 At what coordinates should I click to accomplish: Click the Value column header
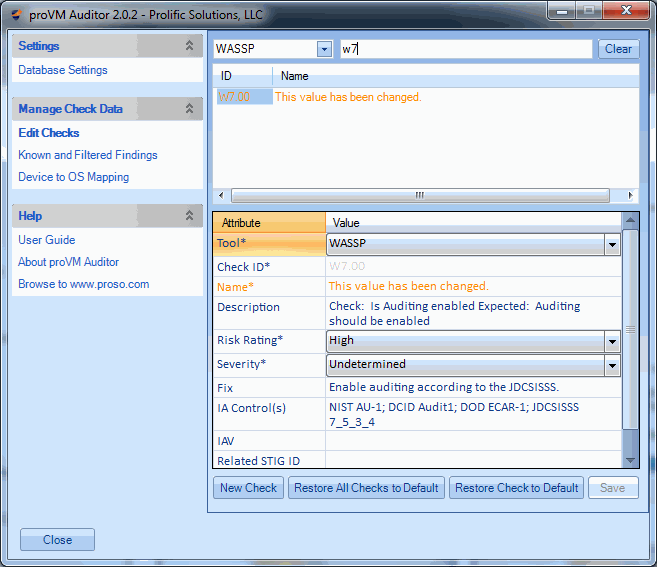pos(473,223)
